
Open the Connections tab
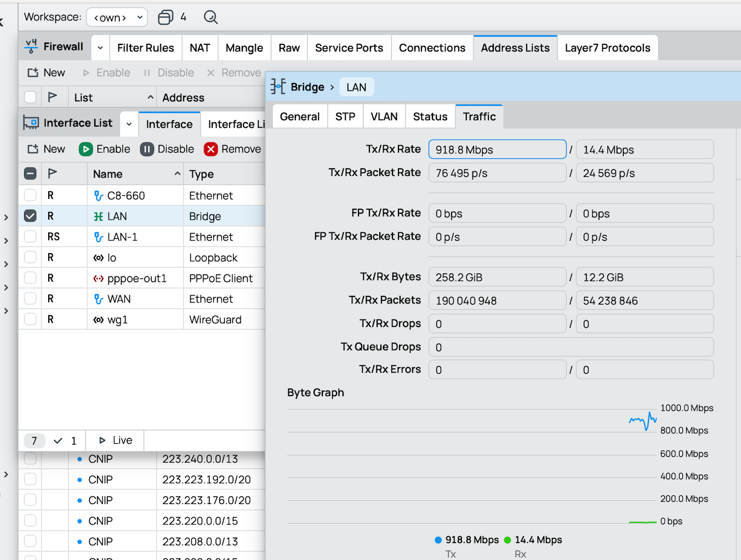pyautogui.click(x=432, y=48)
